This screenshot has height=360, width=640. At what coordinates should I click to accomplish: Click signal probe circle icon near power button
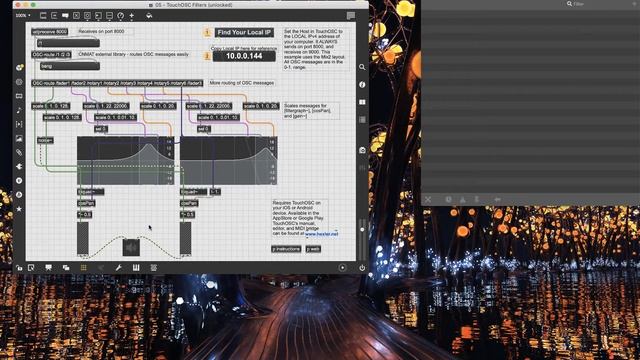pos(342,268)
